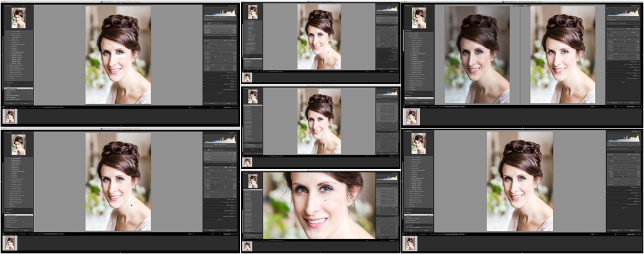Screen dimensions: 644x254
Task: Click Paste button in top-right screenshot
Action: coord(427,103)
